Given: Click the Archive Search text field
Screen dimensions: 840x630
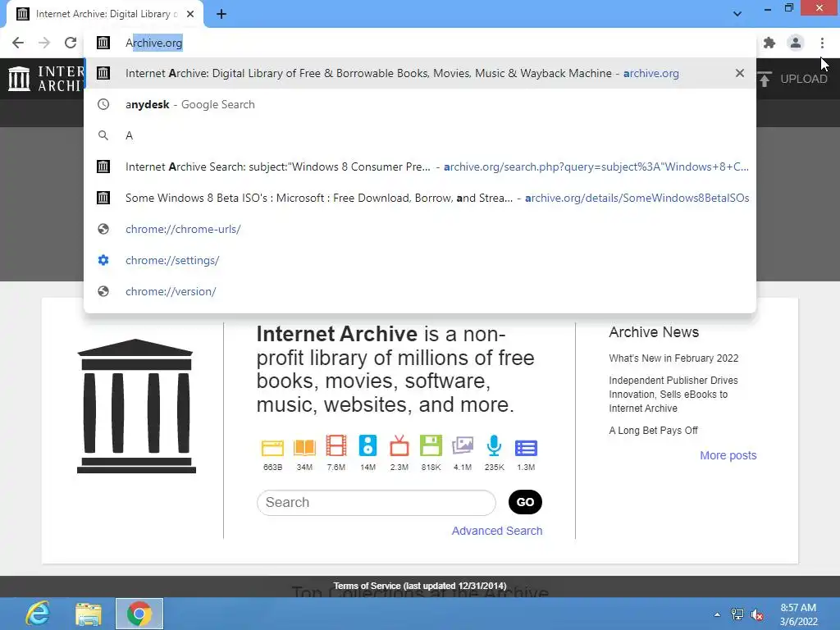Looking at the screenshot, I should point(376,503).
